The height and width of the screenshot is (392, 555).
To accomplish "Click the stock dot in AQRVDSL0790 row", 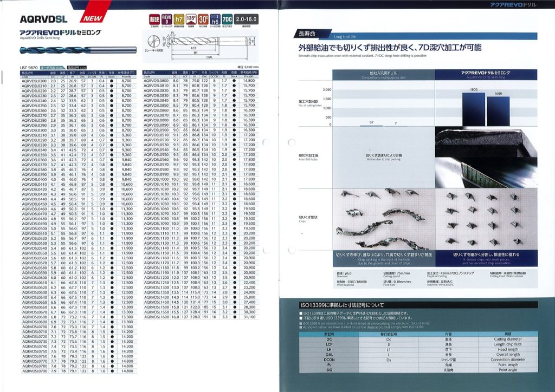I will (112, 371).
